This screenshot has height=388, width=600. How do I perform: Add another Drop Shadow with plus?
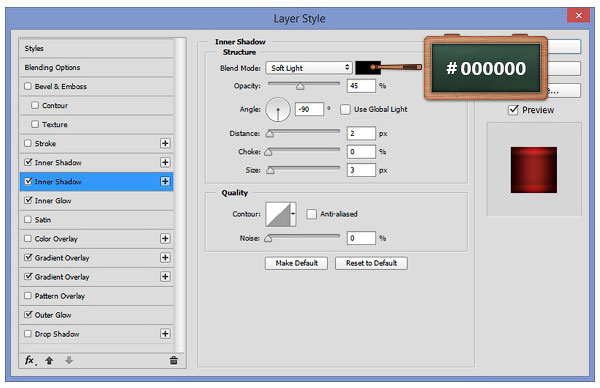165,334
